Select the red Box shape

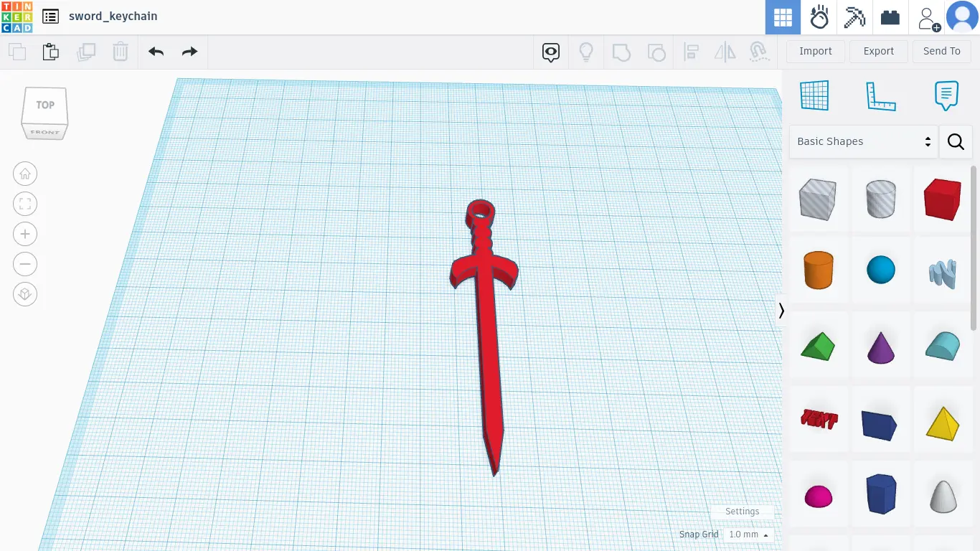[x=942, y=199]
